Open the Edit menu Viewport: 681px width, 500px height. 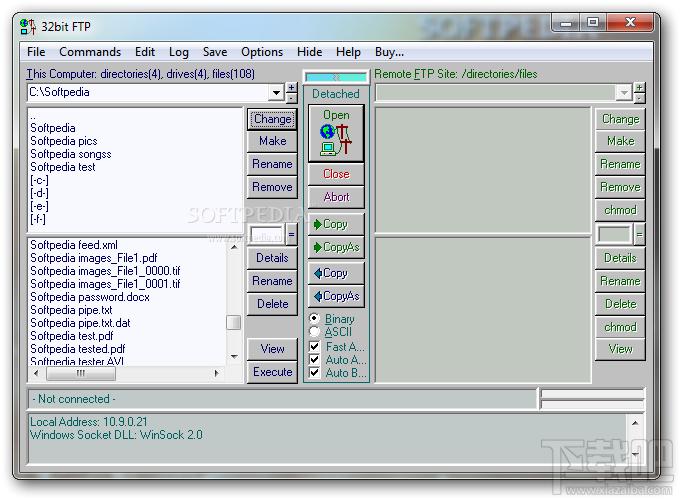pyautogui.click(x=145, y=52)
